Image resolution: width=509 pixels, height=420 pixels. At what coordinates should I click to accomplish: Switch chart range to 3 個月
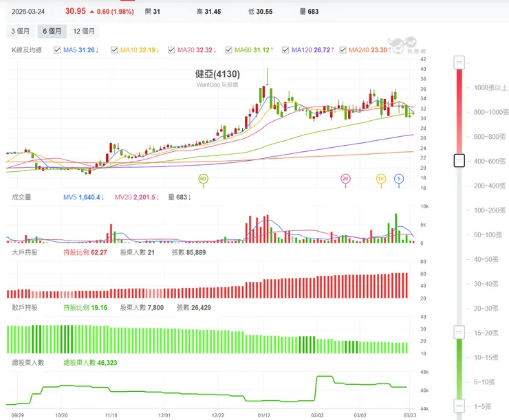[x=21, y=31]
